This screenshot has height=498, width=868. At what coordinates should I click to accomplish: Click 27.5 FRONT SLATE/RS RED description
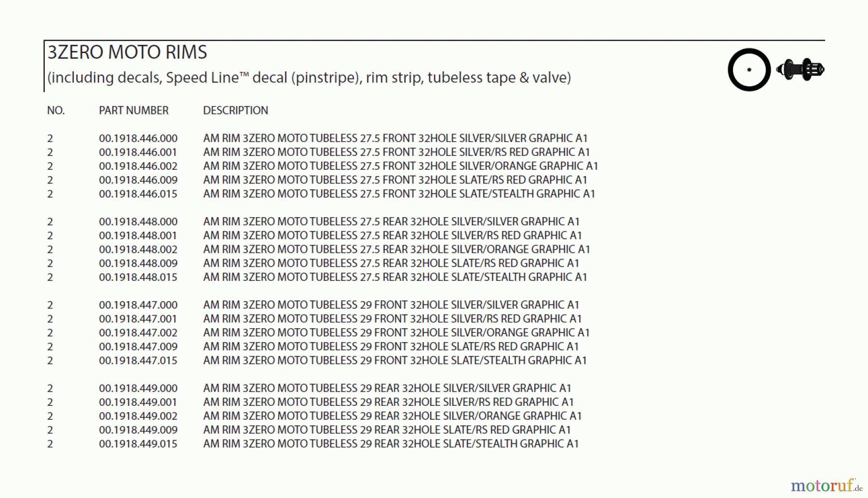[x=395, y=180]
